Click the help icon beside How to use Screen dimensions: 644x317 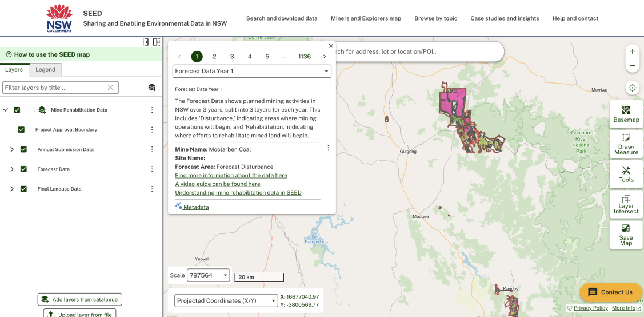(x=9, y=54)
